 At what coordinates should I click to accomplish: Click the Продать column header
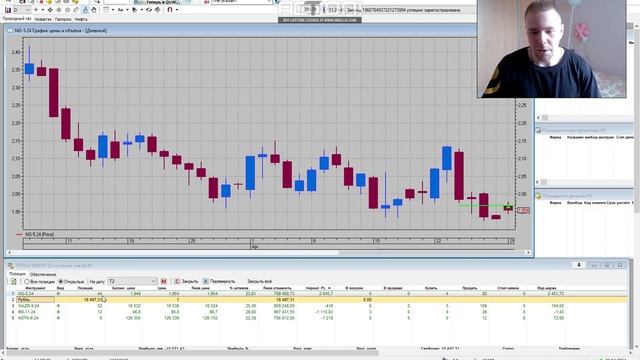point(469,288)
